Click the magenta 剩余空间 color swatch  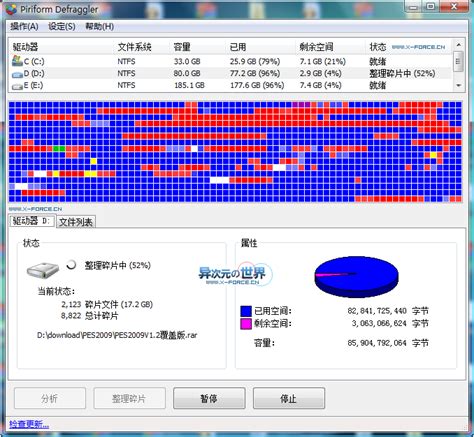coord(246,324)
